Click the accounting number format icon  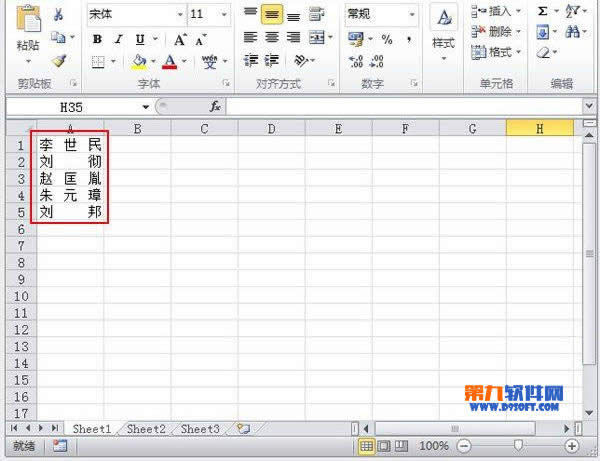point(356,39)
